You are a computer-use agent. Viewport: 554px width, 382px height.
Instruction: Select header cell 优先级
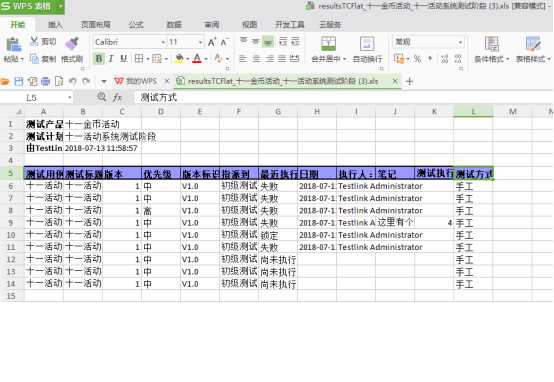[x=161, y=174]
